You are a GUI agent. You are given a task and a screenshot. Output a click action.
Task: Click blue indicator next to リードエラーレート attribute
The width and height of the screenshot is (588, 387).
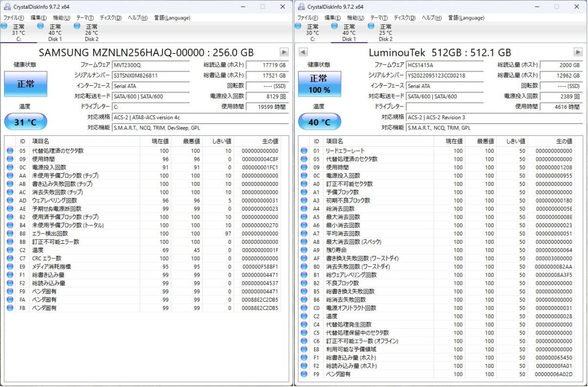[304, 151]
